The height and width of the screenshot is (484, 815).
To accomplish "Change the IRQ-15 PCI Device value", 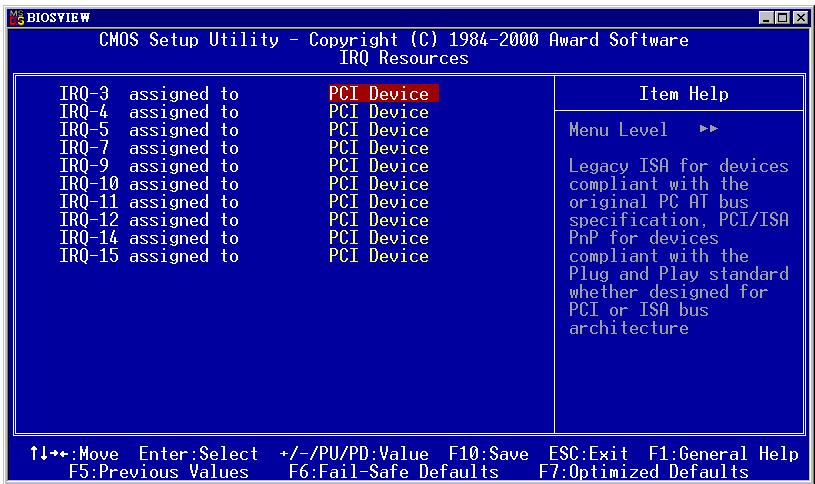I will (x=379, y=256).
